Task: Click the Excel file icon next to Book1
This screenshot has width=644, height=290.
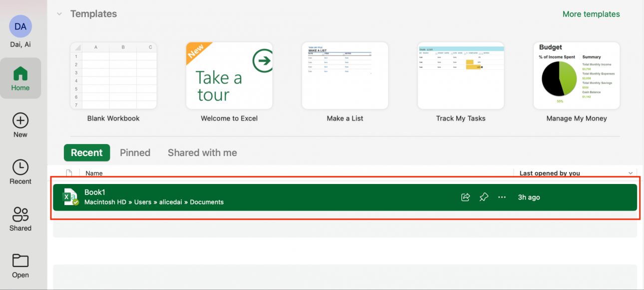Action: tap(70, 196)
